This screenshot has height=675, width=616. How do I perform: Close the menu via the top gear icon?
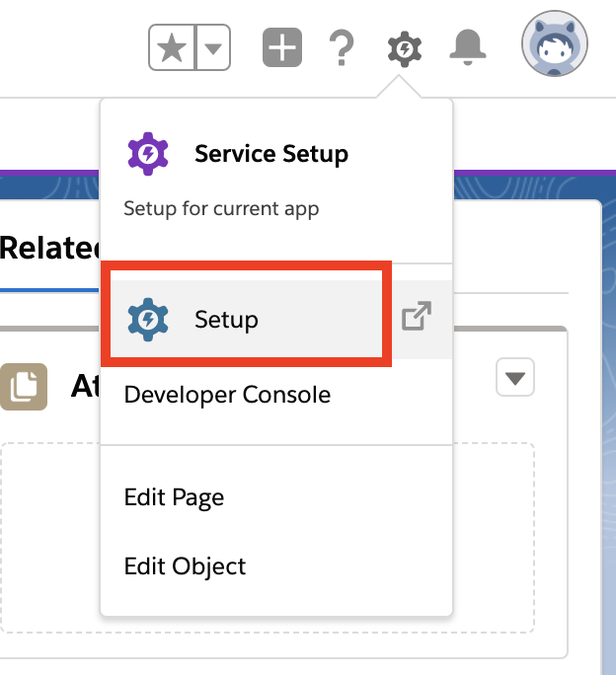[x=404, y=47]
